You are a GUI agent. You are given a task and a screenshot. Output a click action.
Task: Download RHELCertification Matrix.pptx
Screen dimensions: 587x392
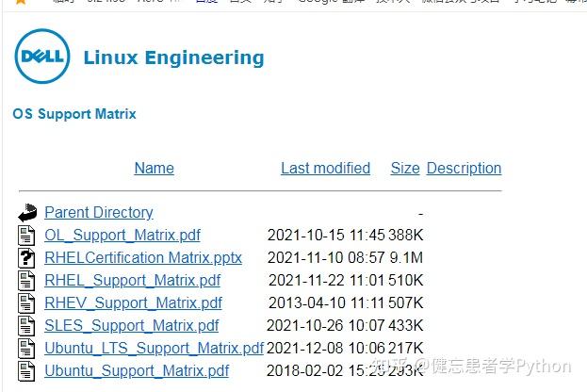click(143, 258)
